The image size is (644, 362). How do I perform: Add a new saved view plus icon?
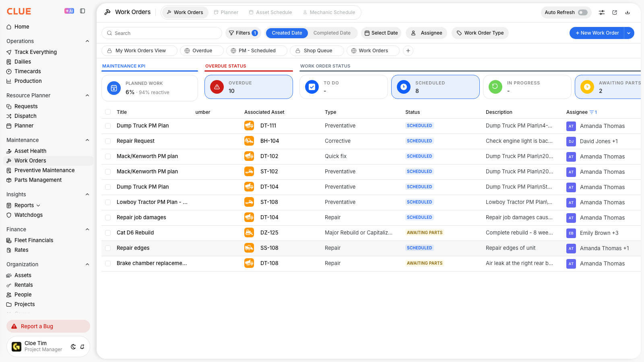pyautogui.click(x=408, y=51)
